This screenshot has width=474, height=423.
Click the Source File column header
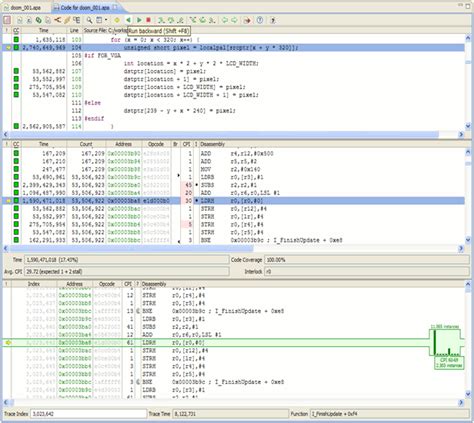[x=105, y=30]
